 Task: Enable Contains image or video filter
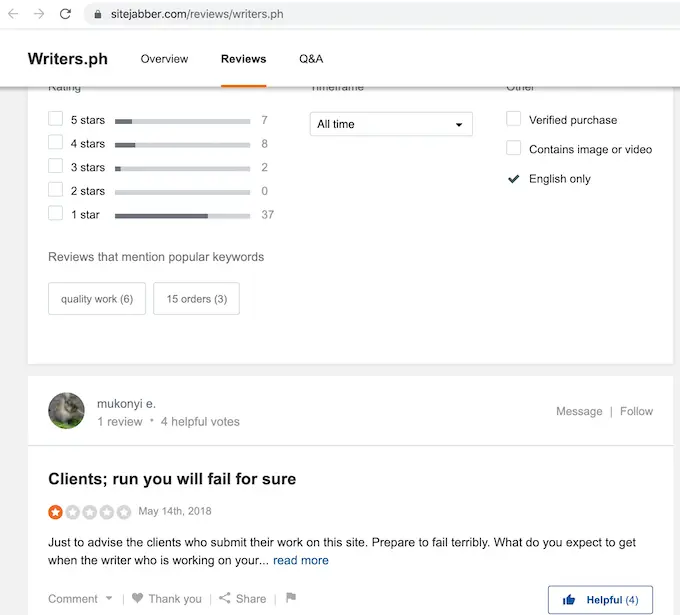coord(513,148)
